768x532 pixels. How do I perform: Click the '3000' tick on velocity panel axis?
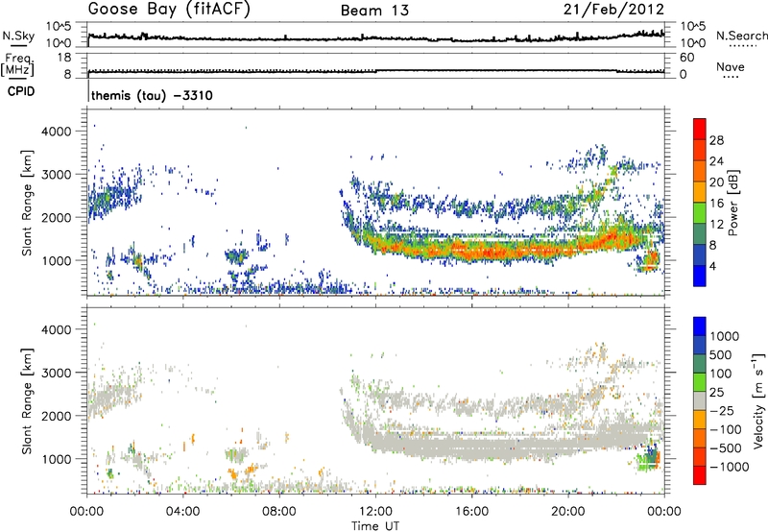point(56,373)
